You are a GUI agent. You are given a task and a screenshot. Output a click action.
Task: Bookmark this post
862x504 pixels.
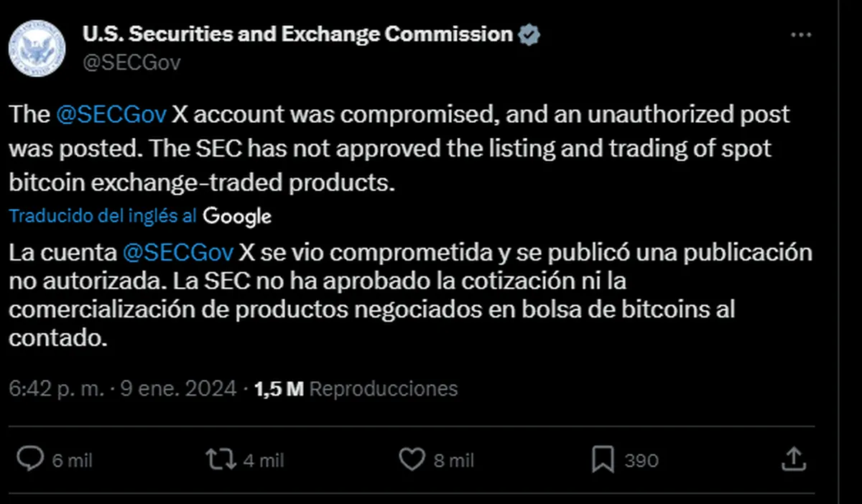603,459
